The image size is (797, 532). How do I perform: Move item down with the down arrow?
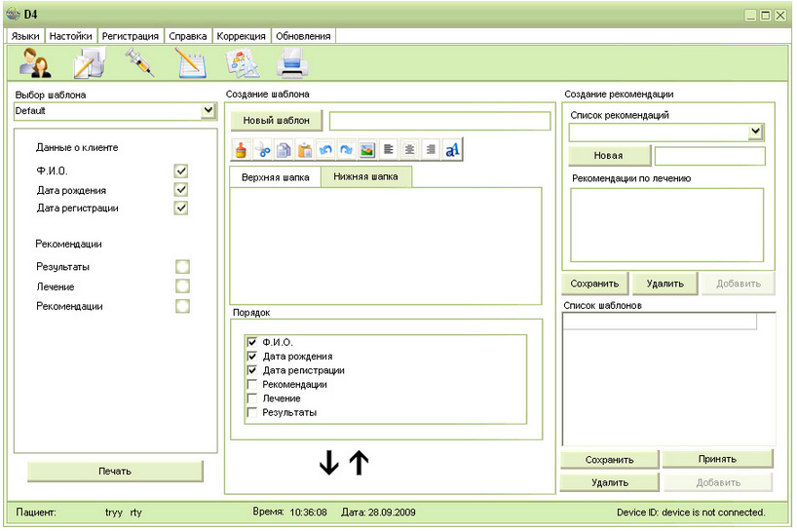click(x=329, y=465)
